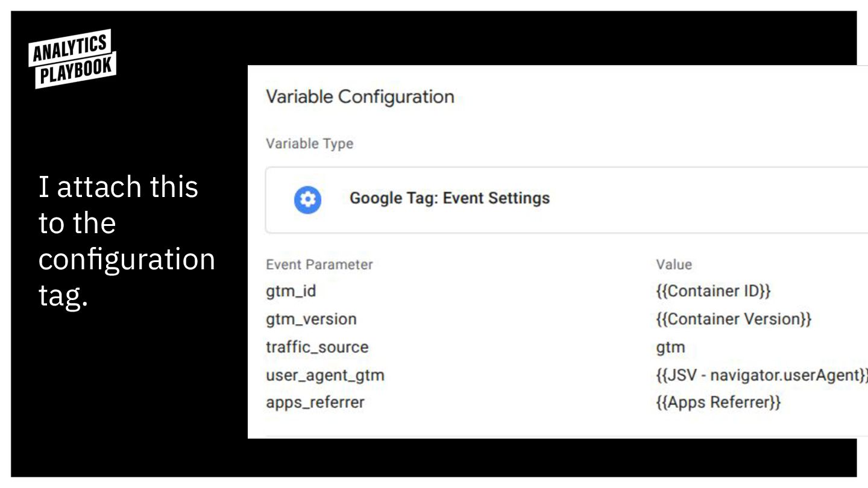Click the Event Parameter column header
Screen dimensions: 868x488
point(319,264)
